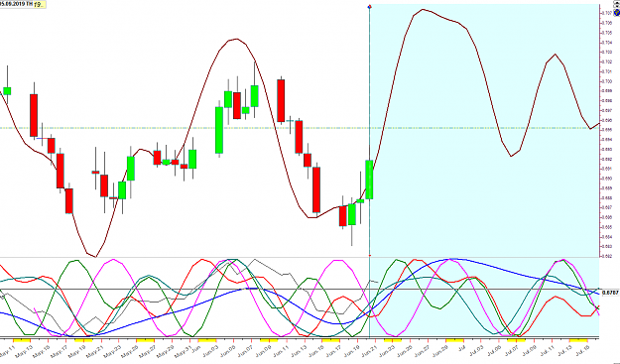Screen dimensions: 620x364
Task: Click the learning border cursor marker at chart top
Action: click(369, 7)
